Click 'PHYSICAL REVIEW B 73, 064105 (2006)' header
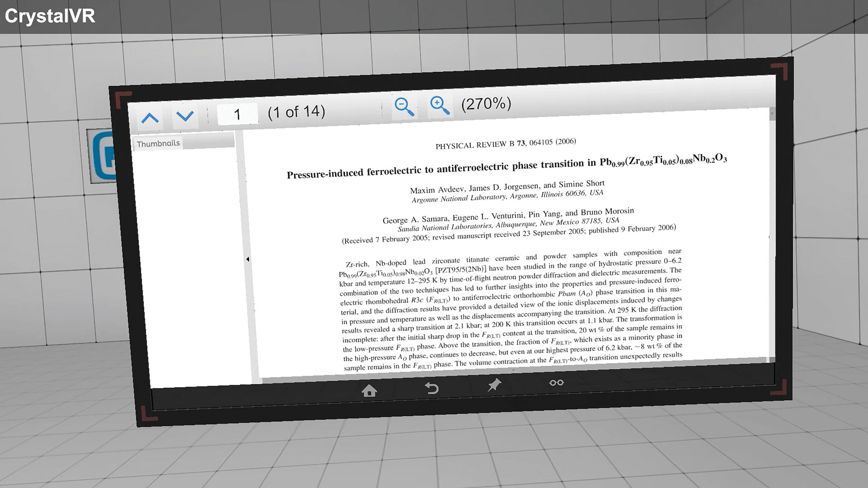Viewport: 868px width, 488px height. 506,143
